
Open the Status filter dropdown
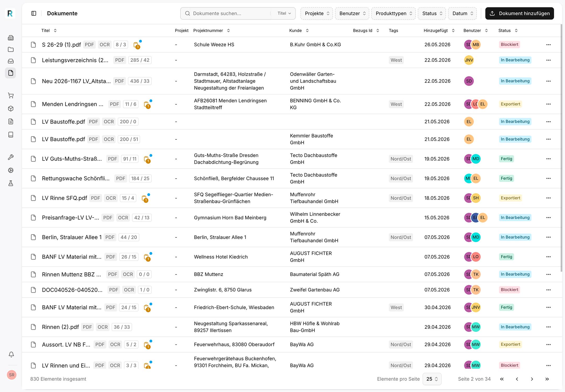coord(432,13)
